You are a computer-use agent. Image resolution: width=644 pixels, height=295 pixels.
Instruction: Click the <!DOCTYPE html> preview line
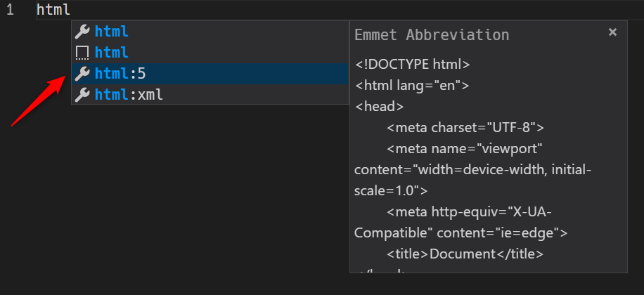coord(412,65)
